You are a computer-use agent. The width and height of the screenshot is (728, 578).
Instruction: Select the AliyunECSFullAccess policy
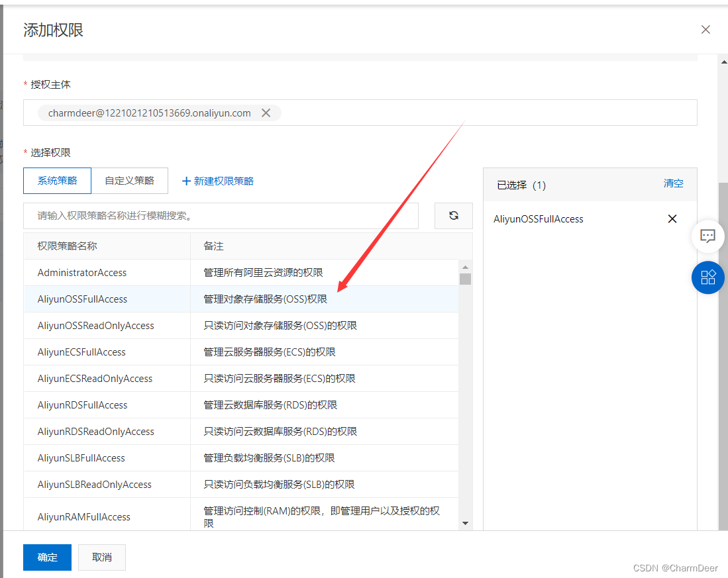241,352
